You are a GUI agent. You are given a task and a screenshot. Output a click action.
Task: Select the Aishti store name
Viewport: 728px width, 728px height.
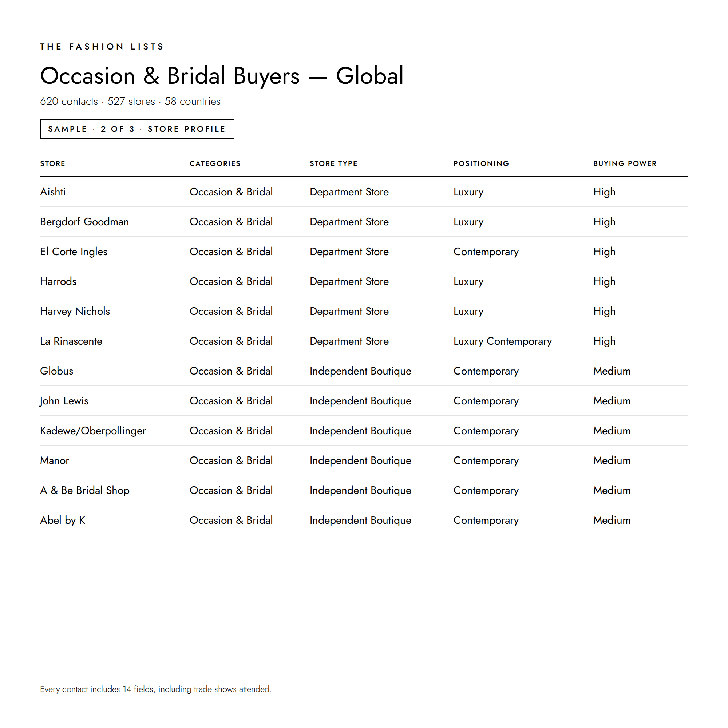pyautogui.click(x=53, y=192)
